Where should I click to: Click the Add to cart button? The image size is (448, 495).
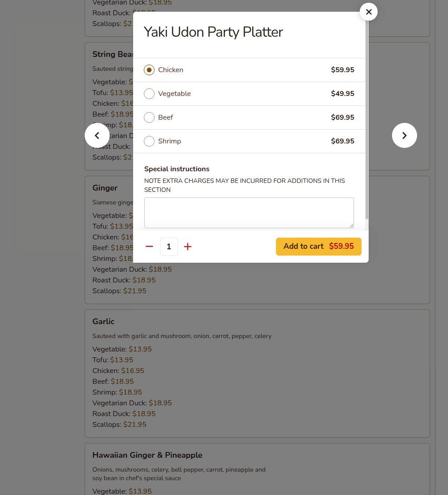(319, 247)
